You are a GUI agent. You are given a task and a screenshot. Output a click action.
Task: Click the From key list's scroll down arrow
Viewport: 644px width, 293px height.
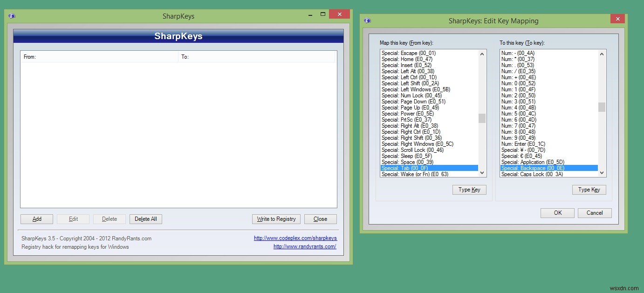coord(482,173)
